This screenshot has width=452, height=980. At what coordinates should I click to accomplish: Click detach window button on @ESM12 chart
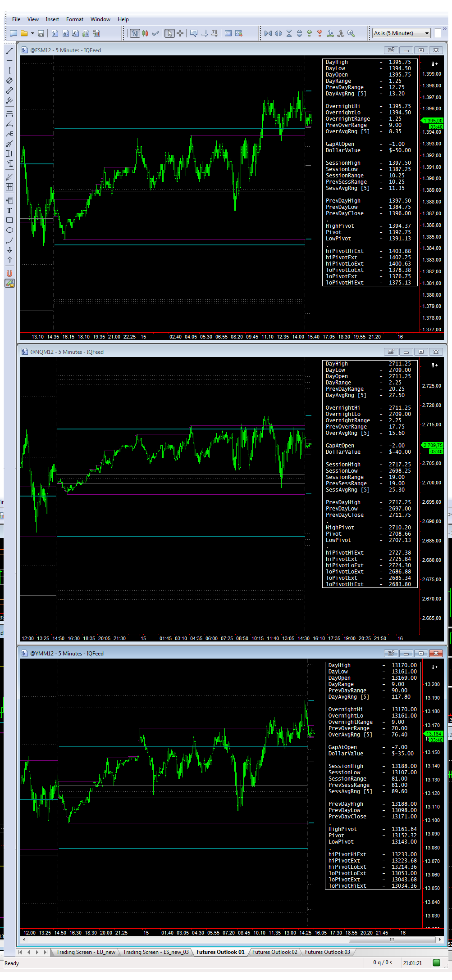pyautogui.click(x=391, y=50)
